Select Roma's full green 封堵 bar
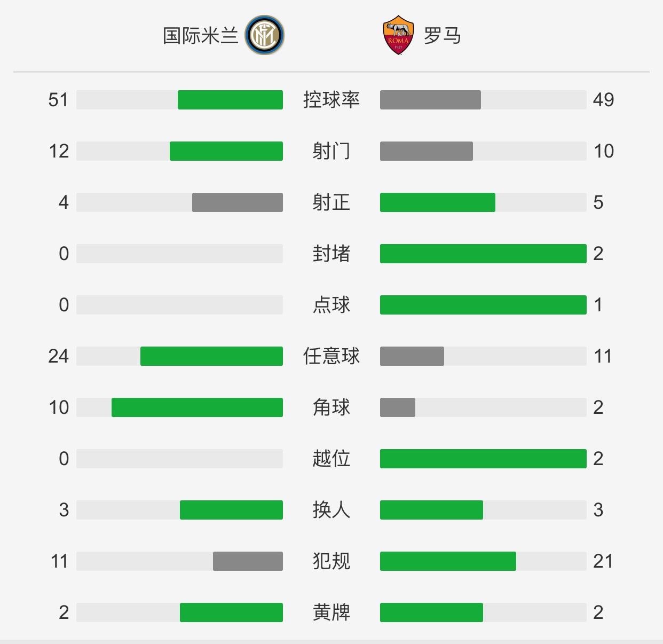The width and height of the screenshot is (663, 644). pyautogui.click(x=483, y=254)
